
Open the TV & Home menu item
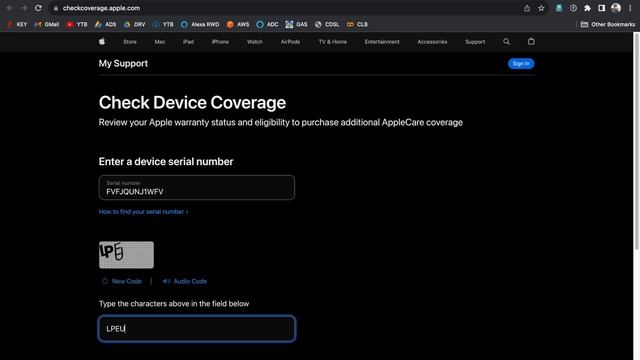(x=333, y=42)
